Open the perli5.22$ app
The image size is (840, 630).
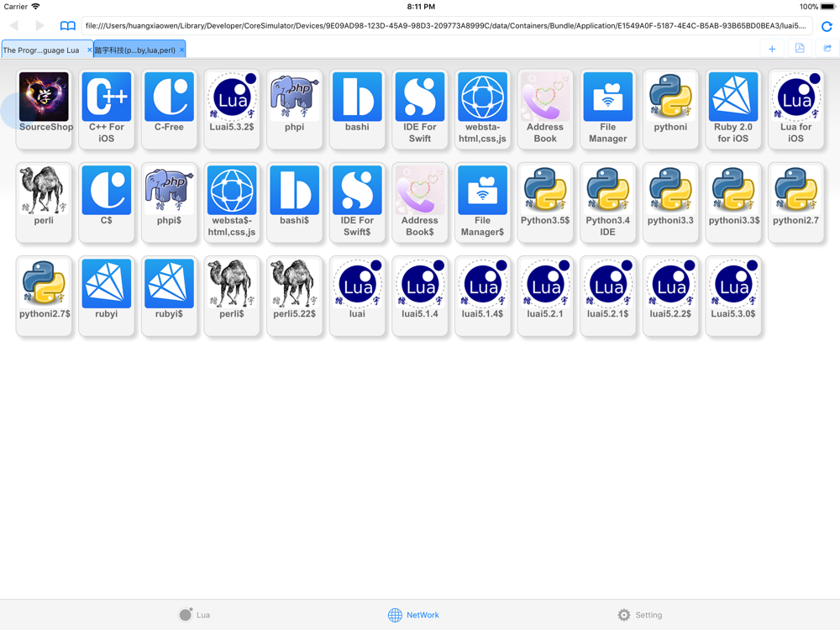click(295, 297)
